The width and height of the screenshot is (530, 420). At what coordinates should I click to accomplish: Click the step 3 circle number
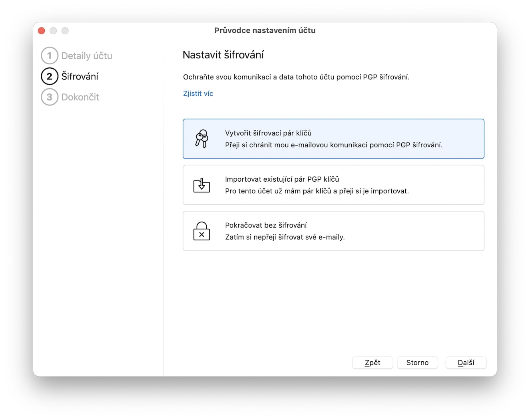(x=50, y=97)
